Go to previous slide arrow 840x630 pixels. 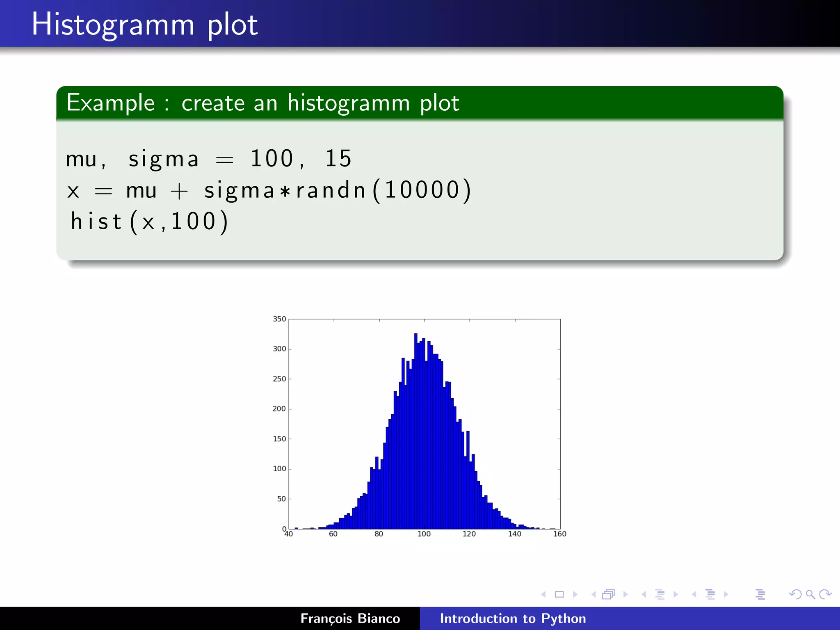[543, 594]
